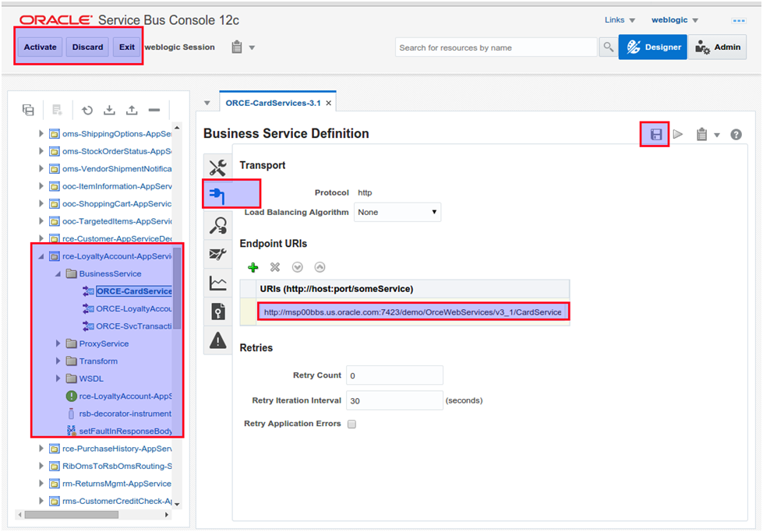Image resolution: width=763 pixels, height=532 pixels.
Task: Open the Security (key) tab
Action: click(217, 312)
